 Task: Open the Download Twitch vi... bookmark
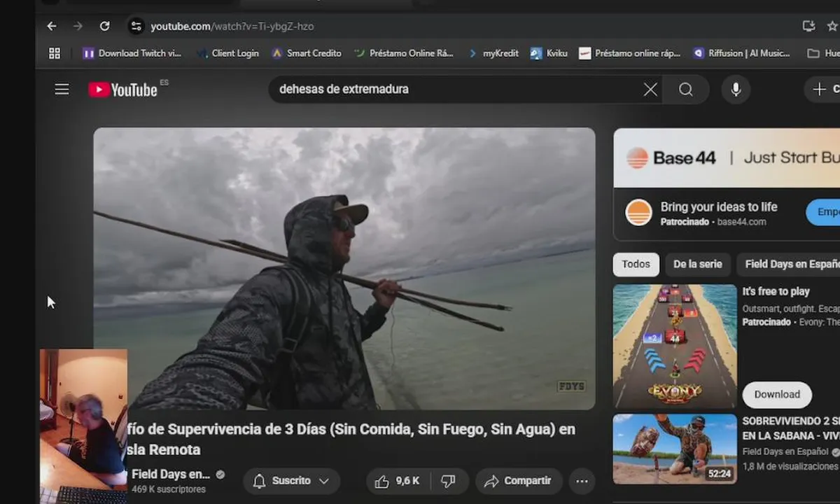(x=132, y=53)
